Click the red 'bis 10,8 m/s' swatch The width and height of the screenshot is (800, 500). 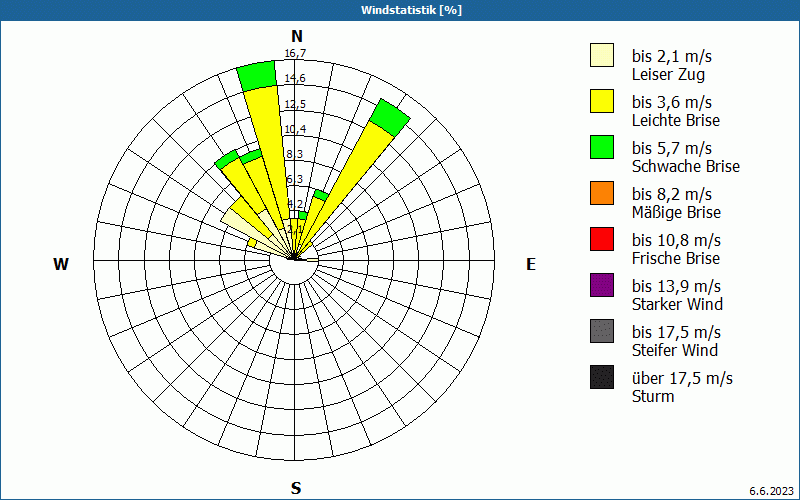click(602, 239)
